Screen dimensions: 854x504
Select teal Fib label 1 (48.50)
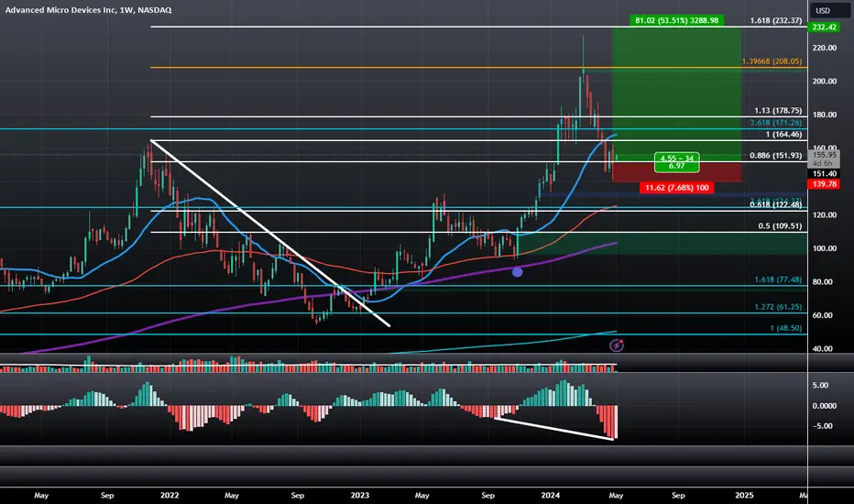point(786,329)
